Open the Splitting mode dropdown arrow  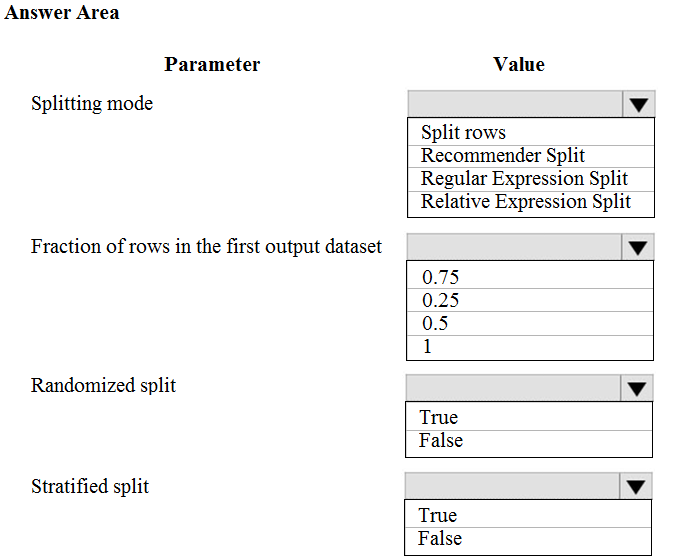point(639,104)
